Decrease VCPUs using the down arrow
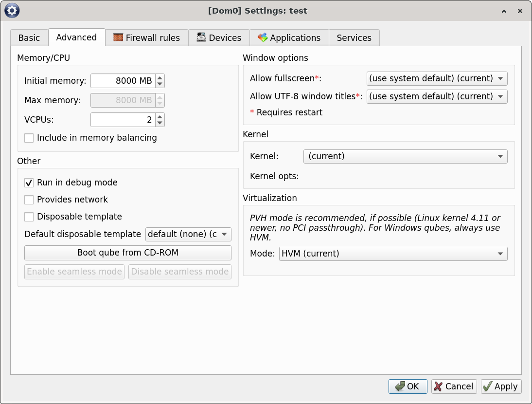 pos(160,123)
